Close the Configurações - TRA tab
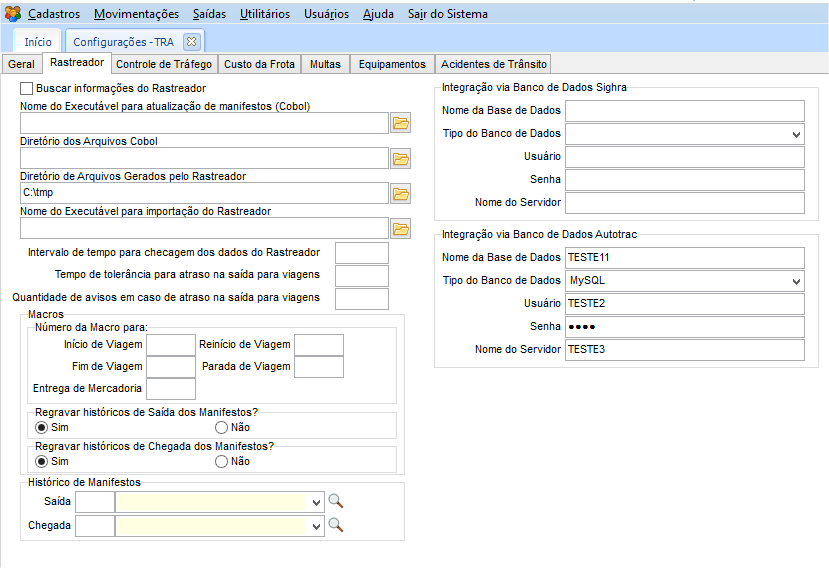Viewport: 829px width, 568px height. pos(191,41)
